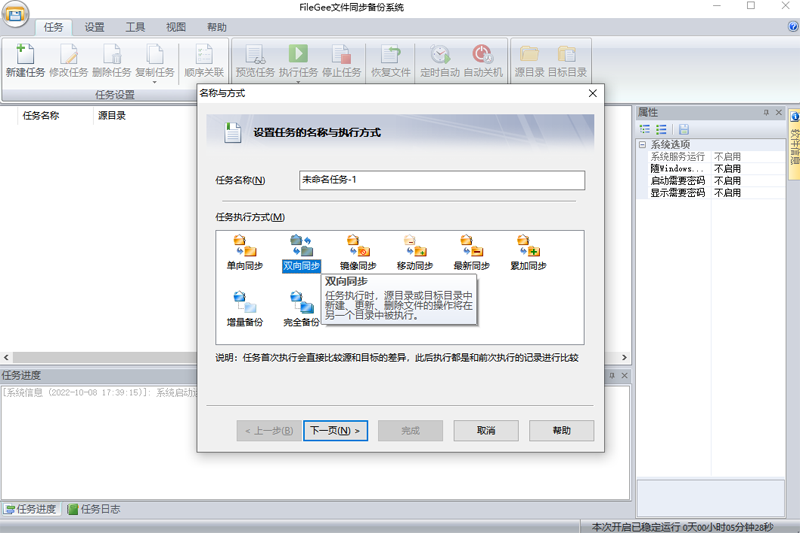Select the 移动同步 execution mode
Screen dimensions: 800x533
tap(415, 252)
